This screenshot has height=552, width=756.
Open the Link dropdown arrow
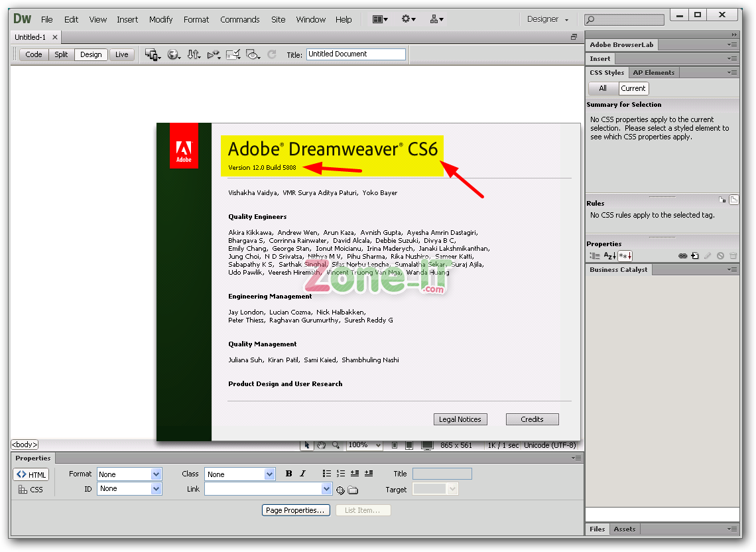click(x=326, y=489)
